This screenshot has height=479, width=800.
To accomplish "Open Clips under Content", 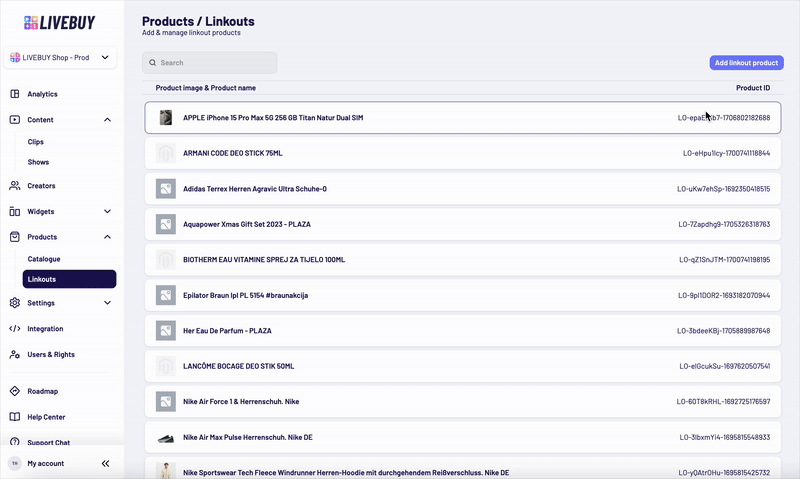I will 36,143.
